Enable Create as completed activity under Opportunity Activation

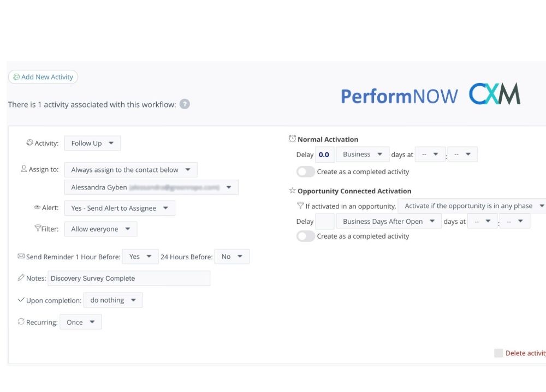coord(306,236)
